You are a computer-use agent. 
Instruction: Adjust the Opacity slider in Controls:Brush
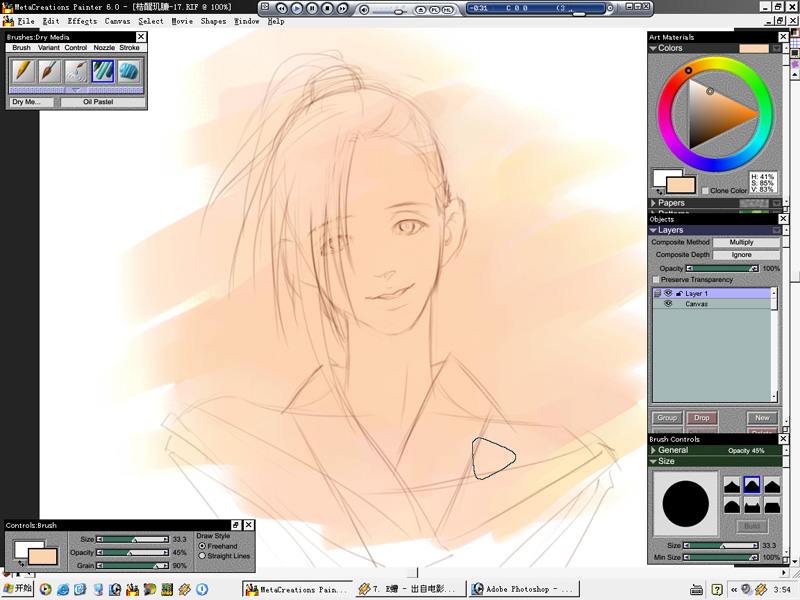pos(133,553)
